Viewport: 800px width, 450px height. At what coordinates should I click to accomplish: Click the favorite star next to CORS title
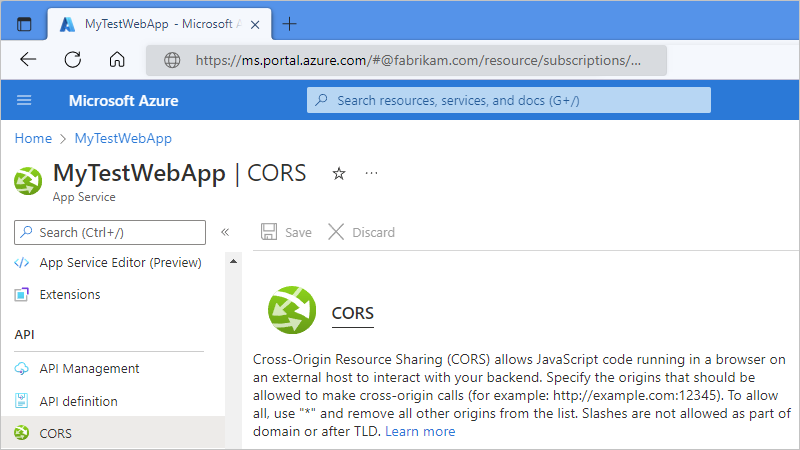click(x=339, y=173)
